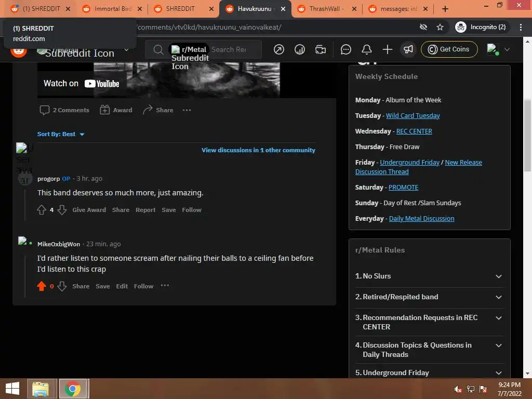The image size is (532, 399).
Task: Click the advertise megaphone icon
Action: click(408, 49)
